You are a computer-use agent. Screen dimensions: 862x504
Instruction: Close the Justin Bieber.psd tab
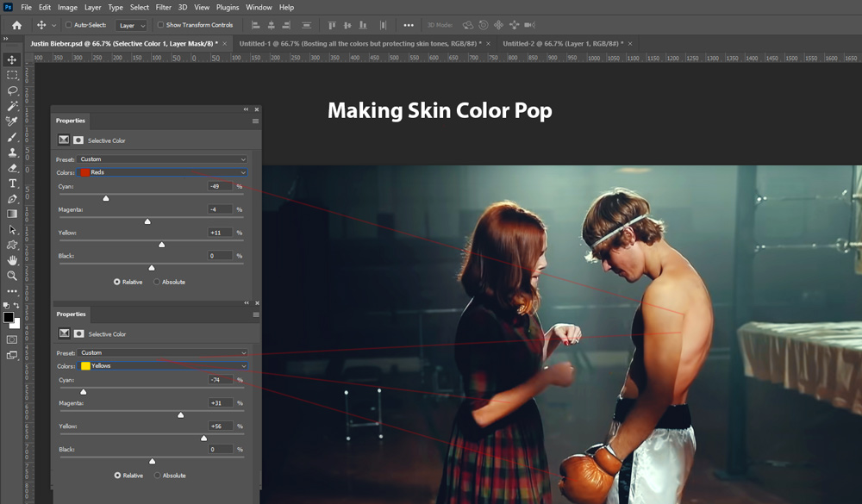click(224, 43)
